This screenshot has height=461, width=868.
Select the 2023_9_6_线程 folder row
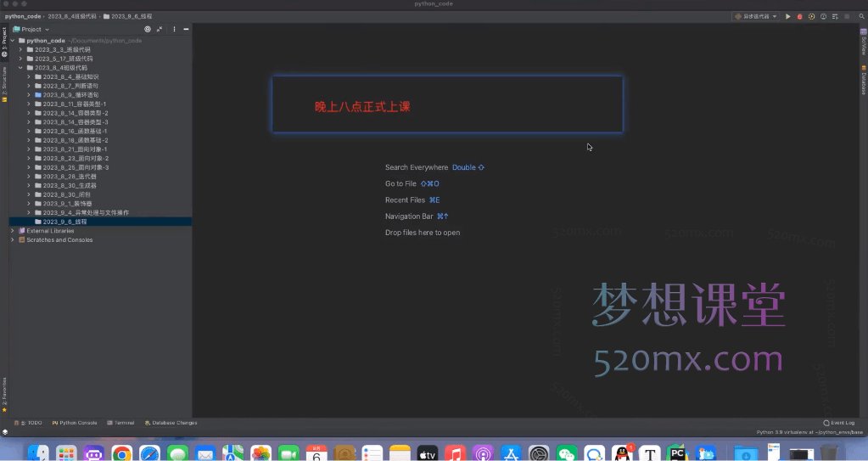point(101,222)
